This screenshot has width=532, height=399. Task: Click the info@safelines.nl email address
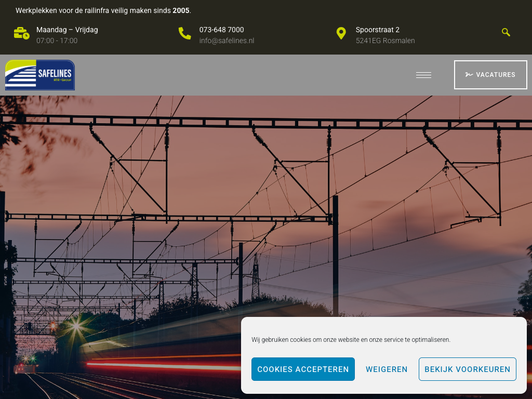[227, 41]
